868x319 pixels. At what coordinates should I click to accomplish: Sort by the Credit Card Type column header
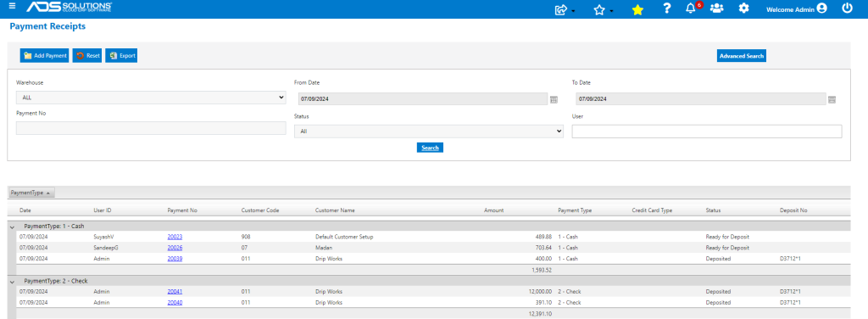pos(652,210)
